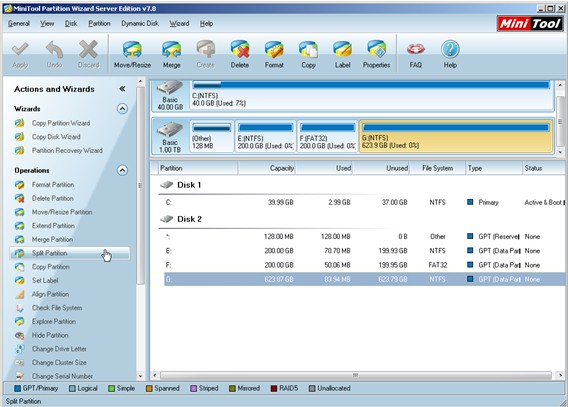The height and width of the screenshot is (407, 568).
Task: Click the Discard X toolbar icon
Action: (88, 50)
